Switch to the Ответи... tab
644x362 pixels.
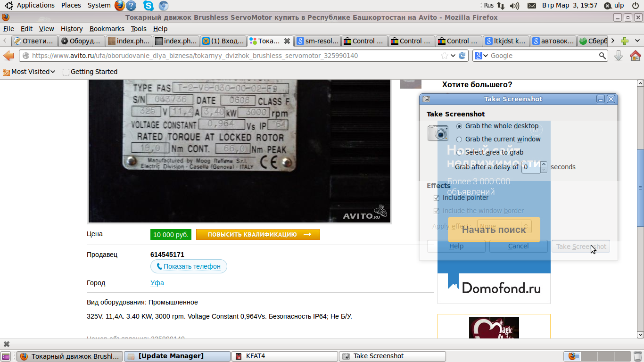click(34, 41)
